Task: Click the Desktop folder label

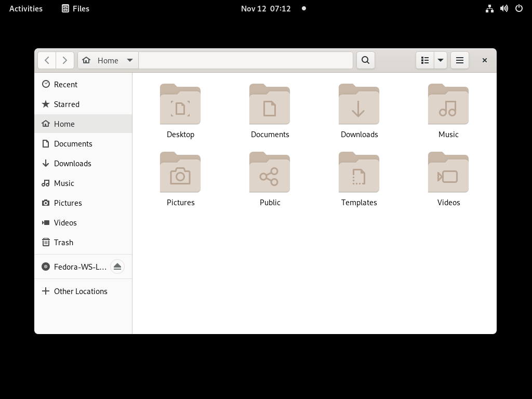Action: pos(180,135)
